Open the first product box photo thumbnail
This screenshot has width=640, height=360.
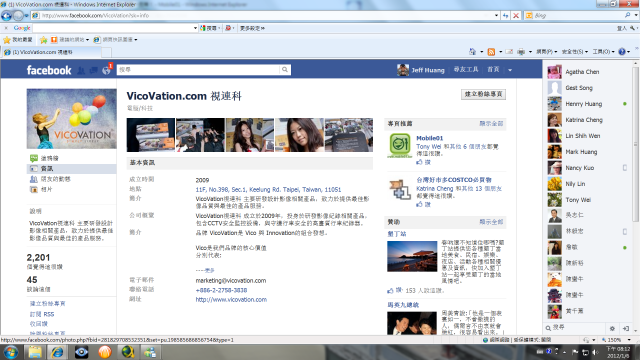[x=151, y=135]
